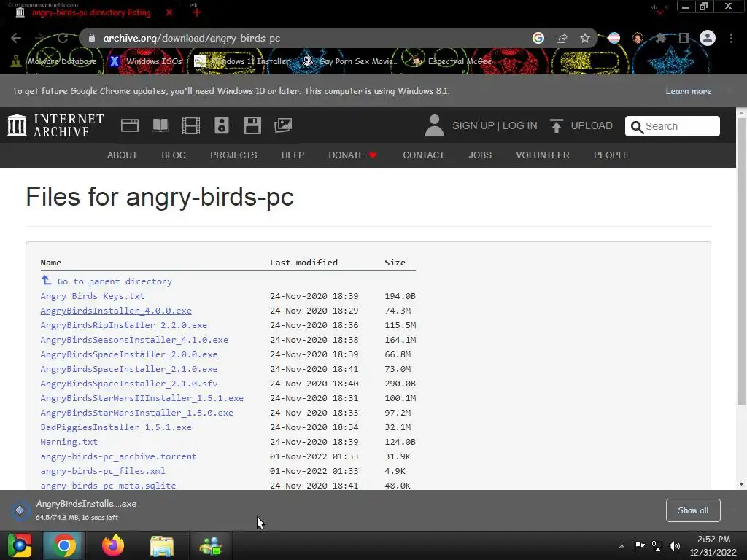Open the Malware Database bookmark
Viewport: 747px width, 560px height.
click(x=54, y=61)
